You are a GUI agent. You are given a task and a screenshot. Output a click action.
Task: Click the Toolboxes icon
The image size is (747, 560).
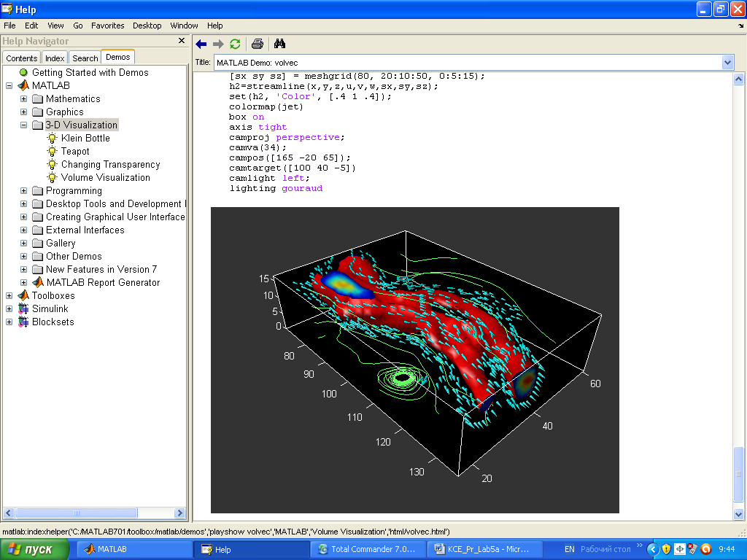tap(23, 295)
